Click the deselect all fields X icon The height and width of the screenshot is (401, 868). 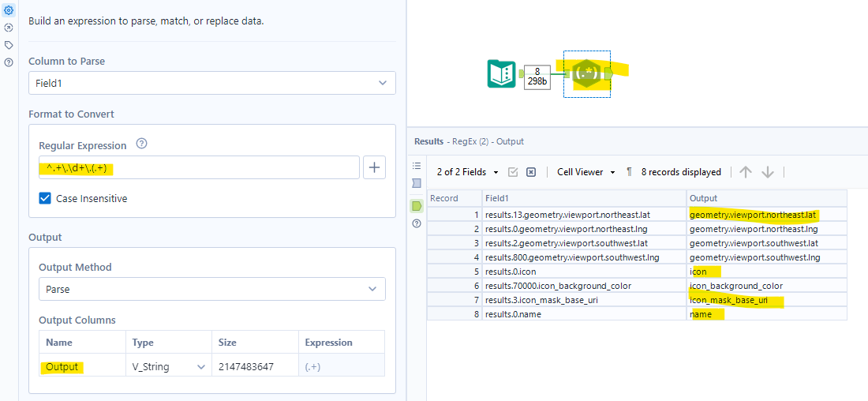pos(531,172)
